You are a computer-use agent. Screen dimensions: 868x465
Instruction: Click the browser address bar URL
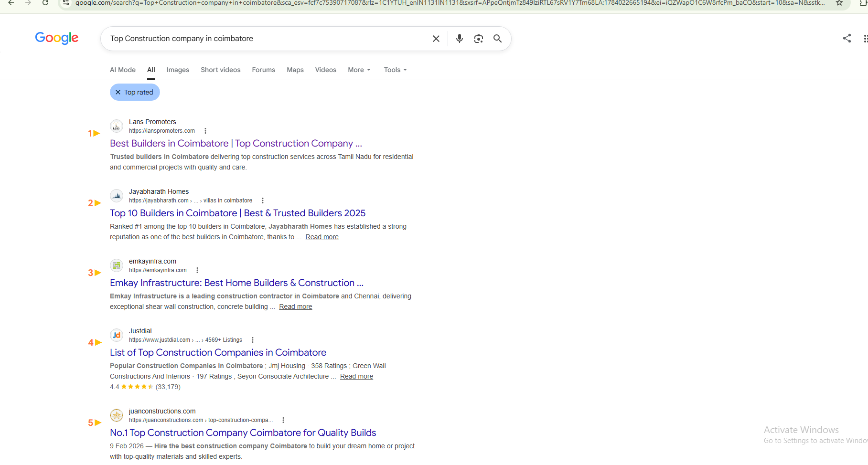pos(449,3)
